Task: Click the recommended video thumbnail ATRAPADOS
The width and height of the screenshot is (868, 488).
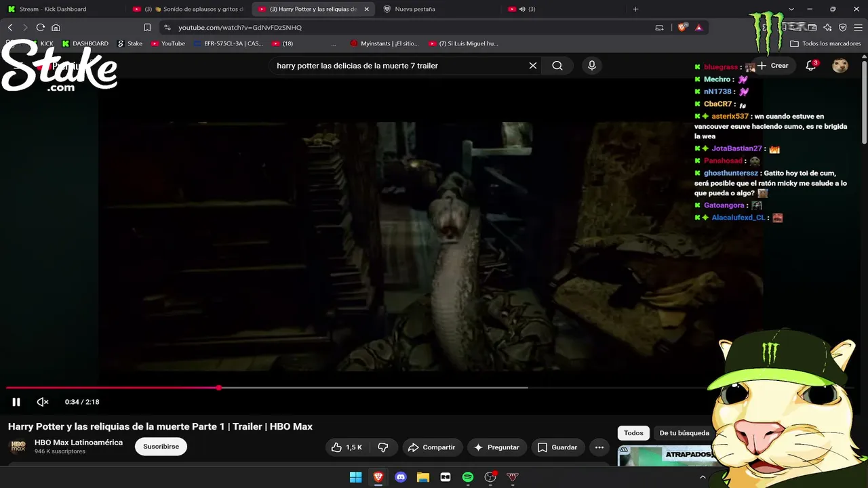Action: pyautogui.click(x=666, y=456)
